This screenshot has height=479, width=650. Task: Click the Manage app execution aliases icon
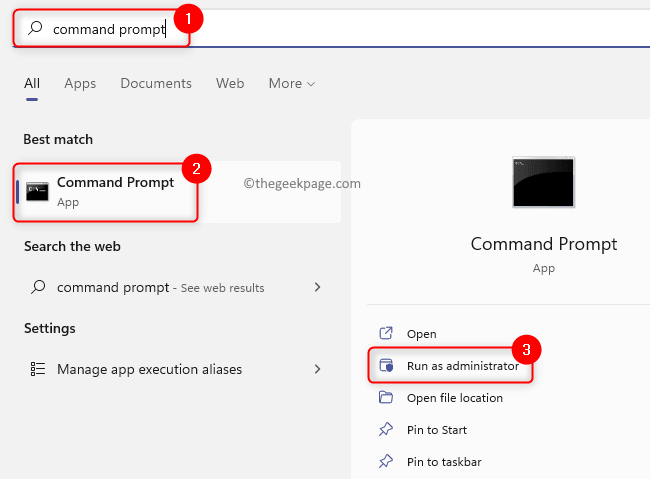click(38, 369)
